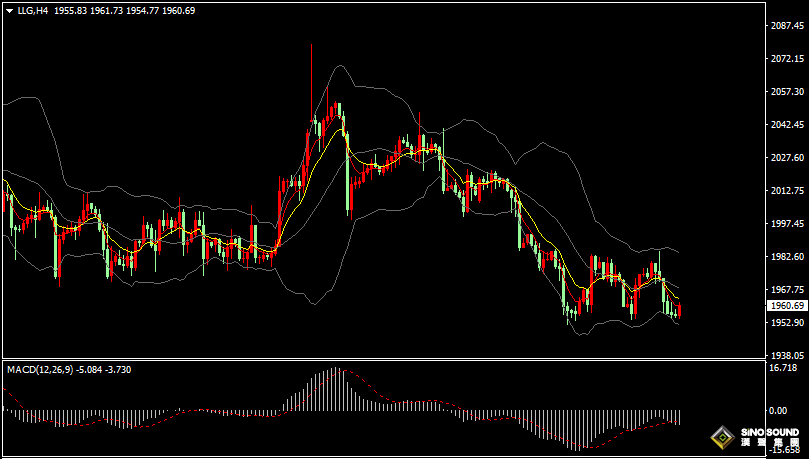Image resolution: width=809 pixels, height=459 pixels.
Task: Click the 1997.45 price axis label
Action: (786, 224)
